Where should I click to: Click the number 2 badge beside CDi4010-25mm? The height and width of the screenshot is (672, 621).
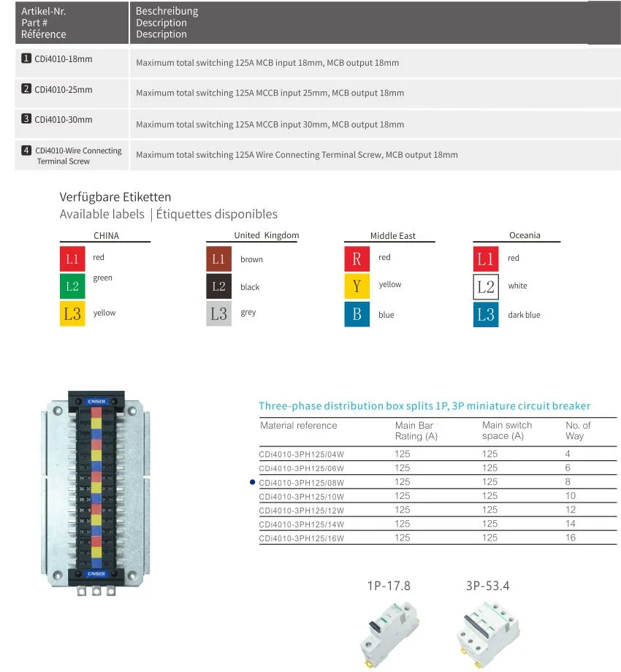[26, 88]
